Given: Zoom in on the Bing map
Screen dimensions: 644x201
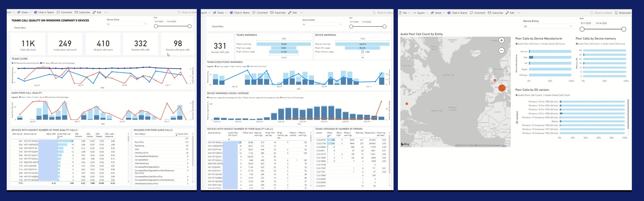Looking at the screenshot, I should click(x=501, y=40).
